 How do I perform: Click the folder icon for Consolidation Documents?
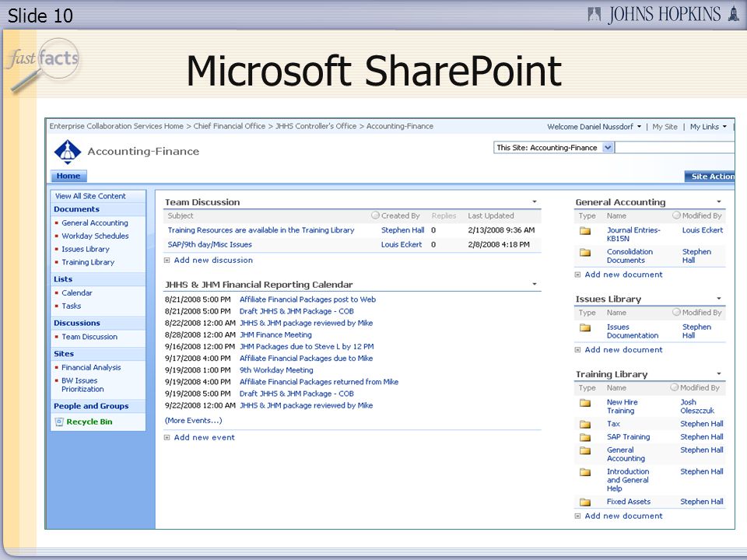pos(585,252)
